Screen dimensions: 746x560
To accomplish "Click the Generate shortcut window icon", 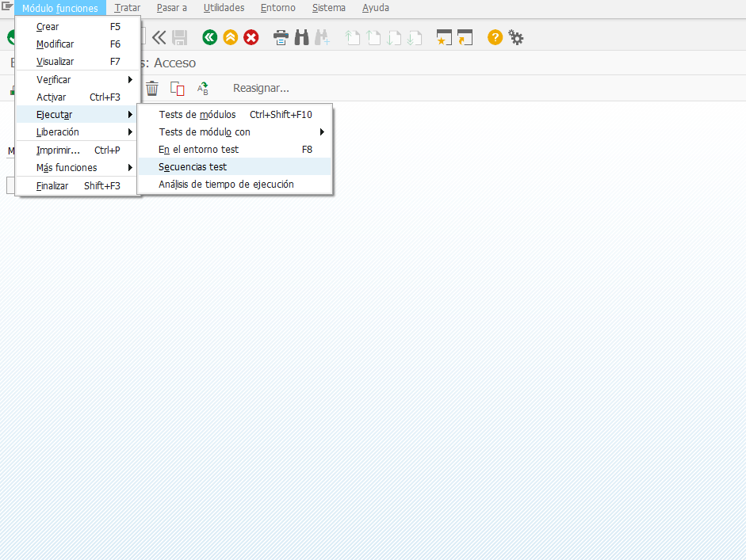I will 465,37.
